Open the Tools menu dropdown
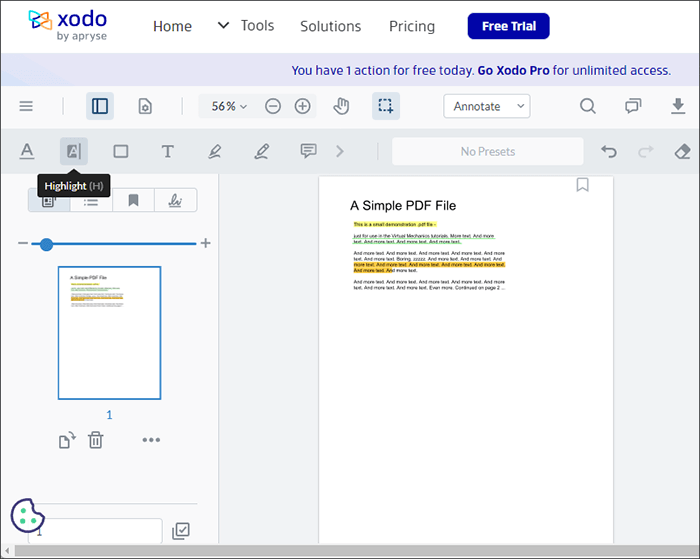This screenshot has height=559, width=700. (x=246, y=25)
